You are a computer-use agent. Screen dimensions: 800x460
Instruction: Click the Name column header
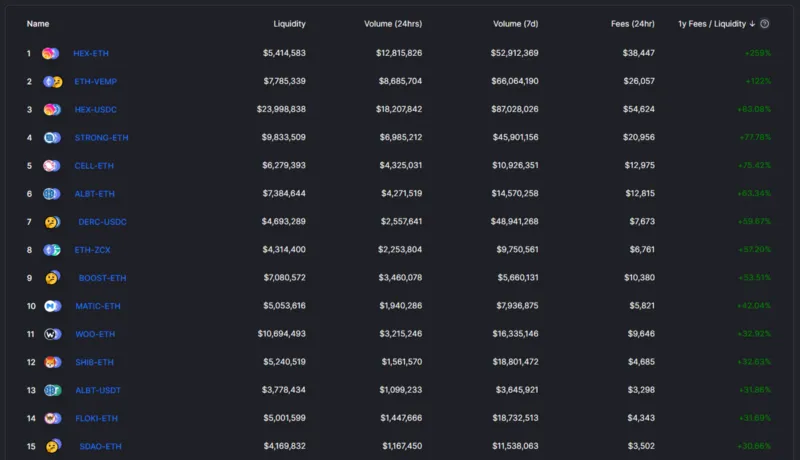click(38, 24)
